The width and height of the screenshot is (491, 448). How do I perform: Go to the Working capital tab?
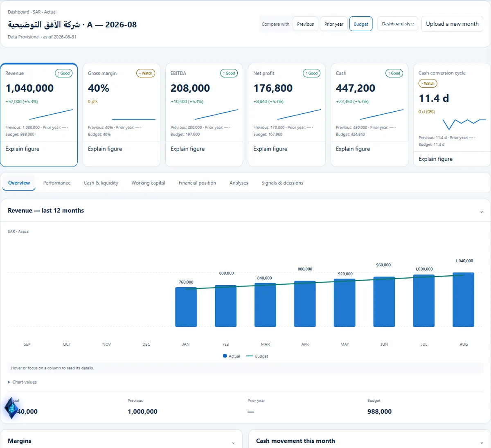click(x=148, y=183)
